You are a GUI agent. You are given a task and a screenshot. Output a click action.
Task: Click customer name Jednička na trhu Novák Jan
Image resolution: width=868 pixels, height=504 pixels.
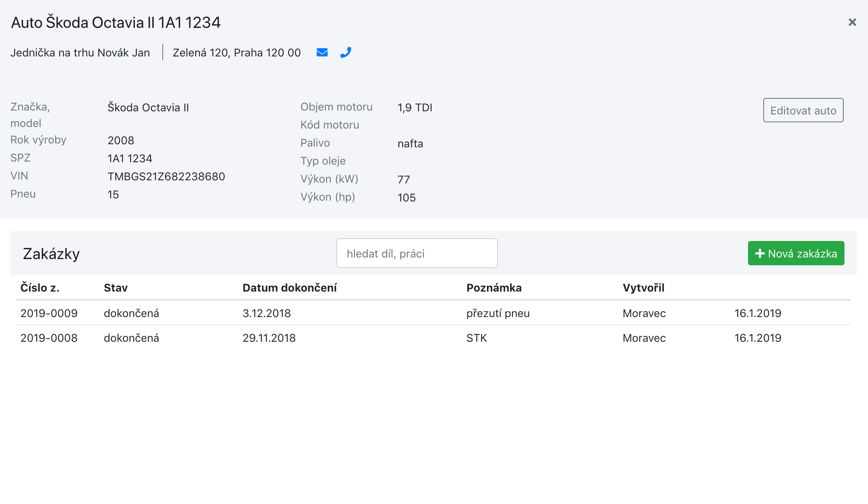click(x=80, y=53)
